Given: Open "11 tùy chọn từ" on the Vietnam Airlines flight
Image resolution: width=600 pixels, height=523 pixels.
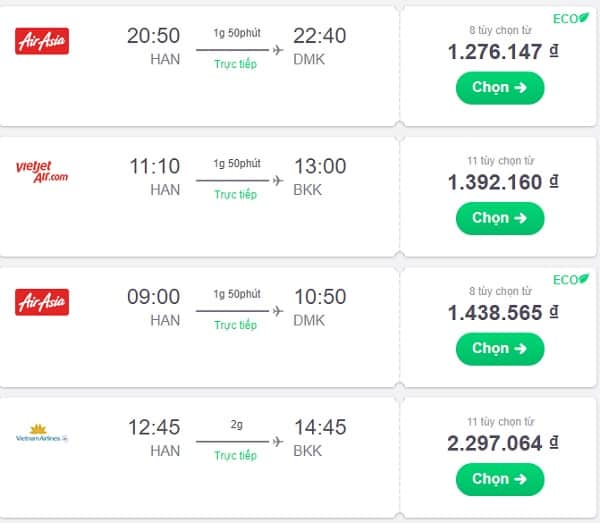Looking at the screenshot, I should 500,419.
